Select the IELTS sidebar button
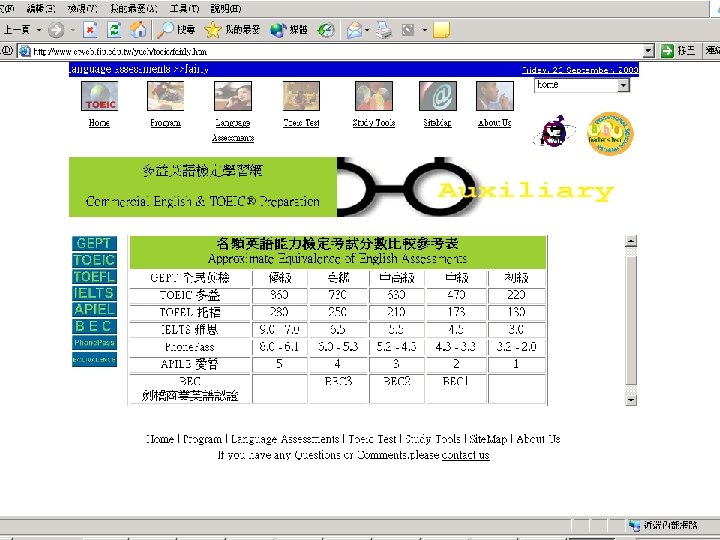720x540 pixels. tap(94, 293)
